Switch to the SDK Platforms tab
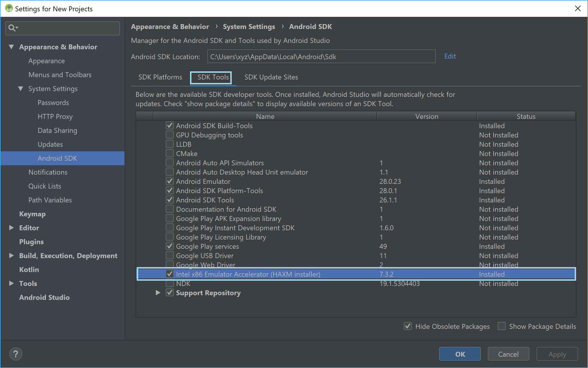The height and width of the screenshot is (368, 588). tap(160, 77)
